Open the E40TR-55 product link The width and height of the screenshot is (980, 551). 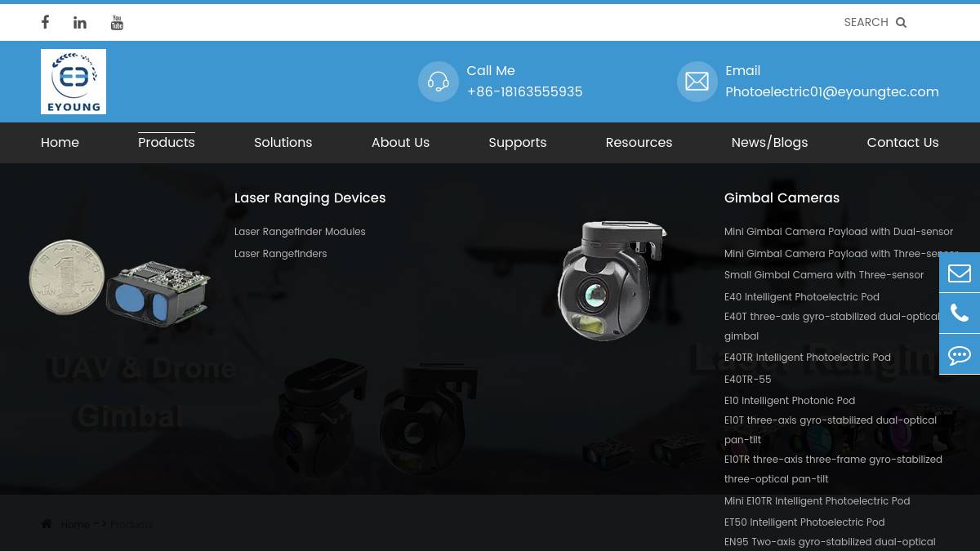(x=747, y=380)
